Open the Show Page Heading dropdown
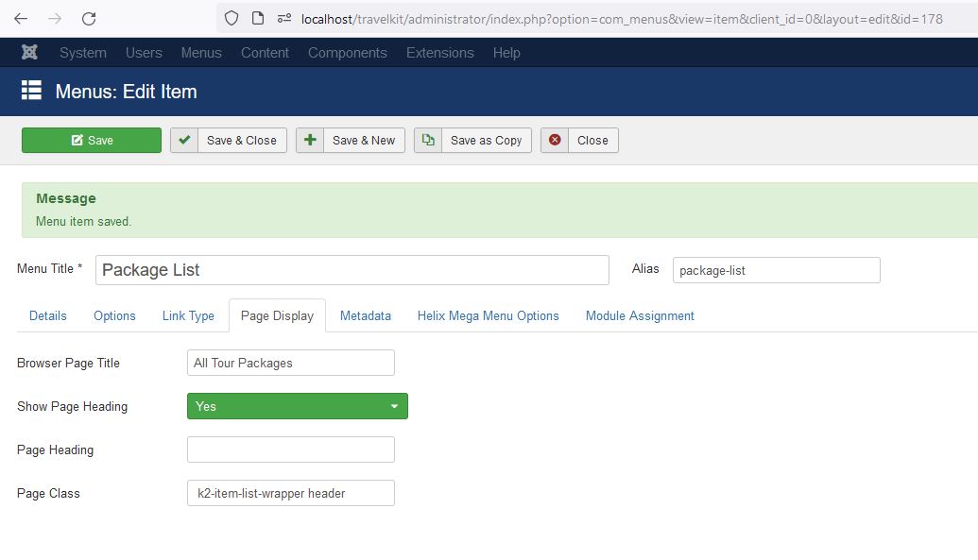978x560 pixels. (298, 406)
